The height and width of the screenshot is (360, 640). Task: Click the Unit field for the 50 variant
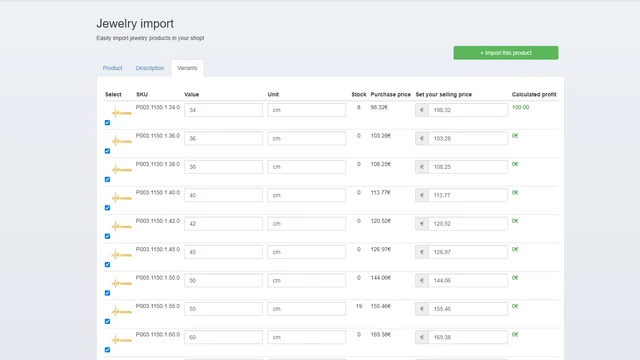[x=307, y=280]
